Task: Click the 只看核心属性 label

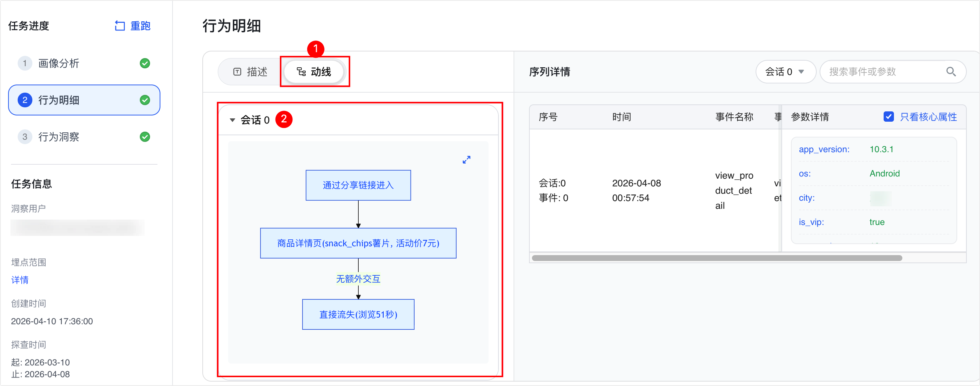Action: tap(928, 117)
